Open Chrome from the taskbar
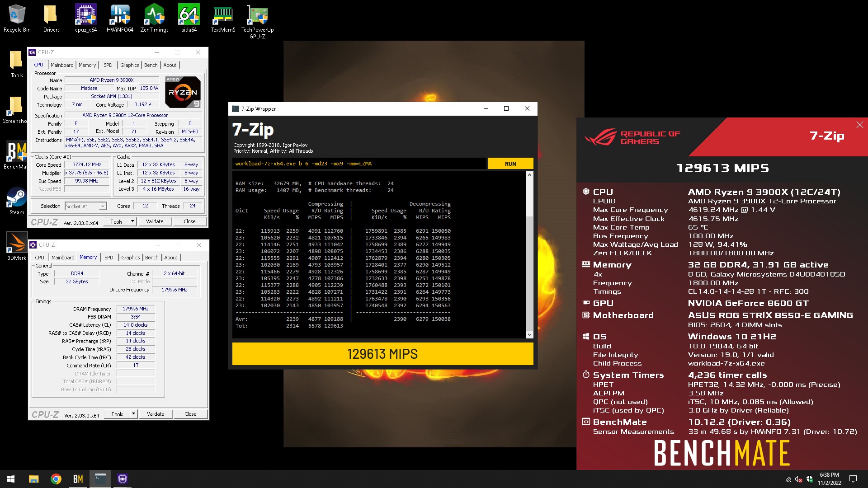This screenshot has width=868, height=488. point(56,479)
